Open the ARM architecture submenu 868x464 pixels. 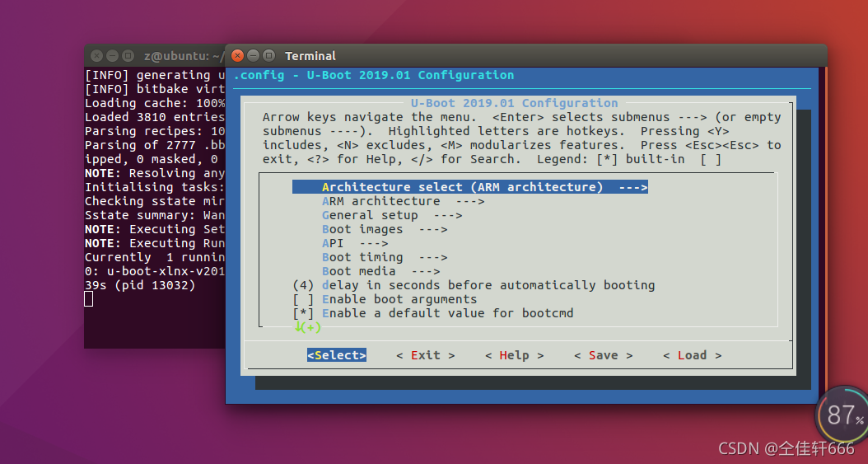point(403,201)
